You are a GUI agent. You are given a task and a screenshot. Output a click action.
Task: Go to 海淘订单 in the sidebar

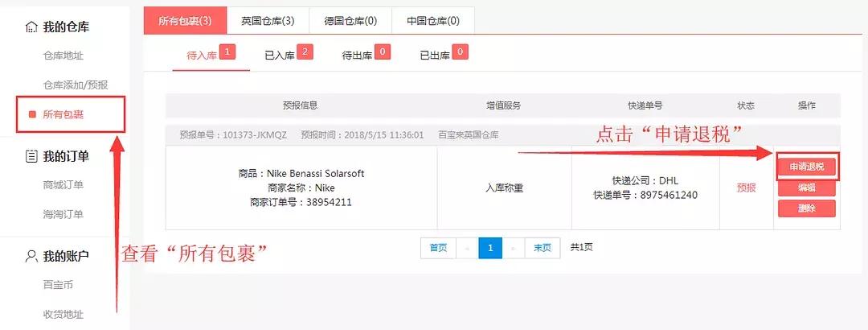tap(63, 214)
